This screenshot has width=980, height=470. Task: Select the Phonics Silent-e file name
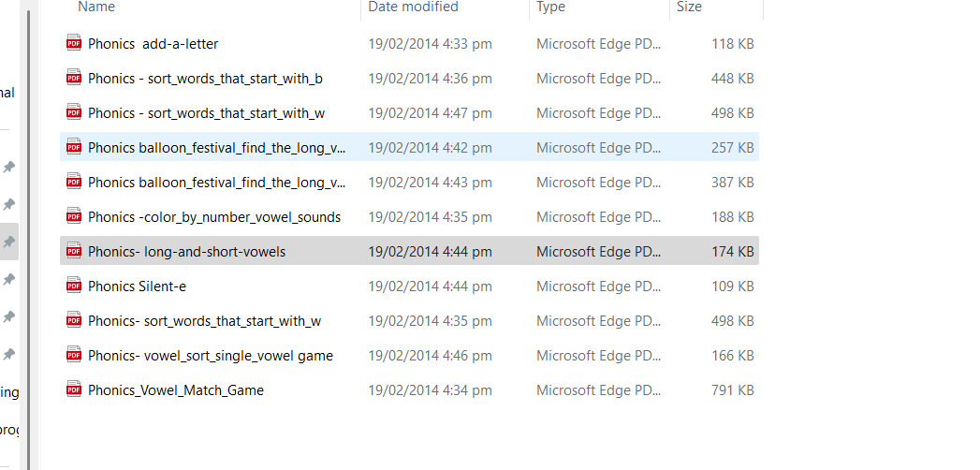137,286
